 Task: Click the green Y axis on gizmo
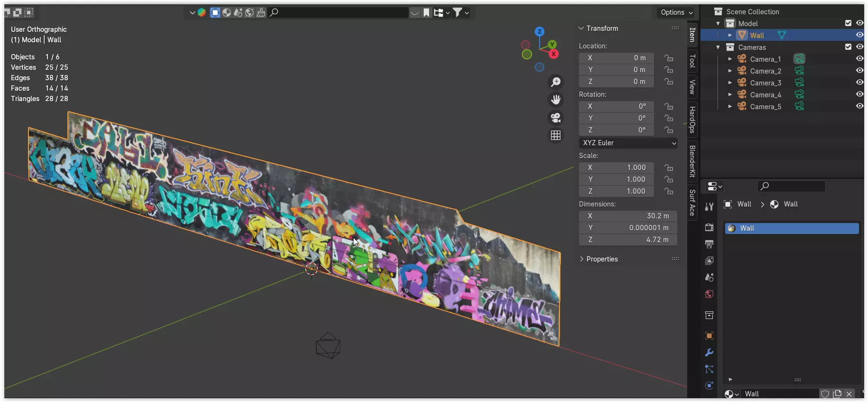click(552, 44)
